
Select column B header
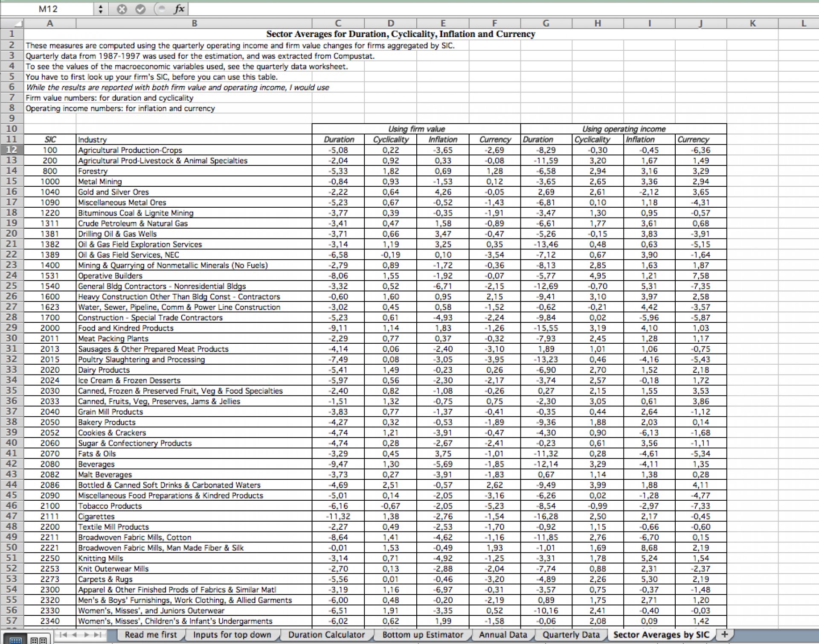tap(194, 23)
